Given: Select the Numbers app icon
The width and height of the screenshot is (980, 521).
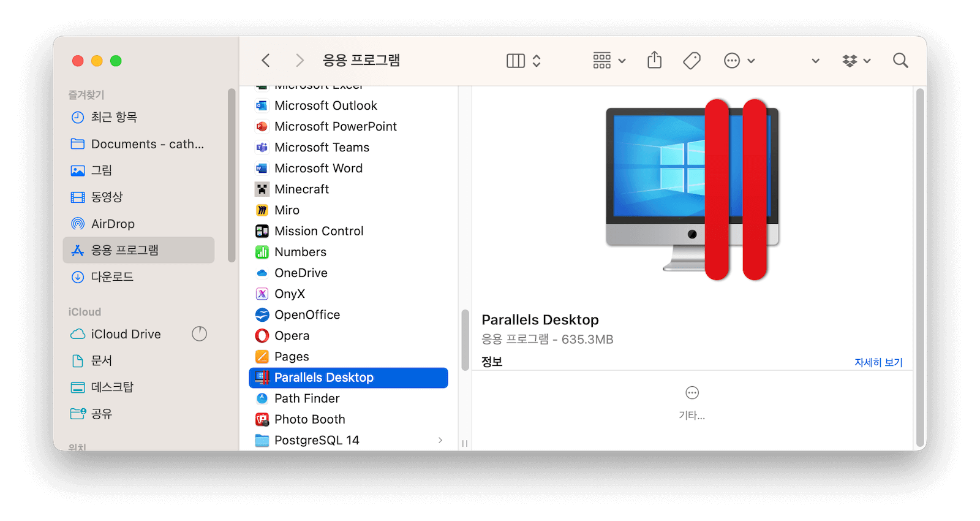Looking at the screenshot, I should click(x=262, y=252).
